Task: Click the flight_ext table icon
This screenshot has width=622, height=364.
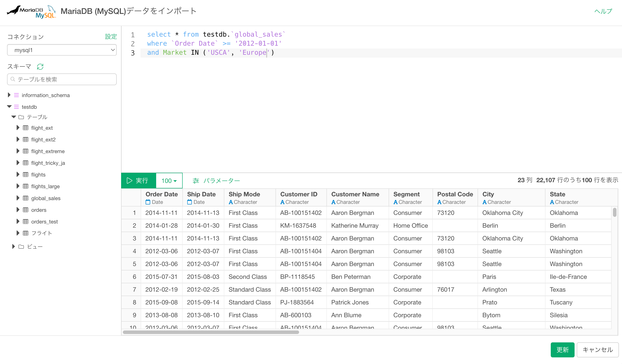Action: tap(26, 128)
